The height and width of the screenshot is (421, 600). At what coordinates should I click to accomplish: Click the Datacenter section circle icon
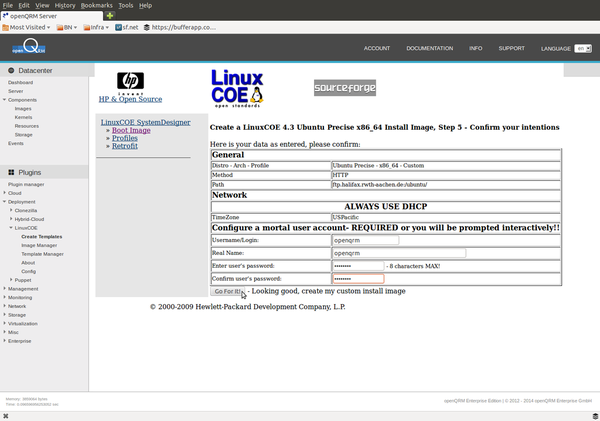click(11, 70)
